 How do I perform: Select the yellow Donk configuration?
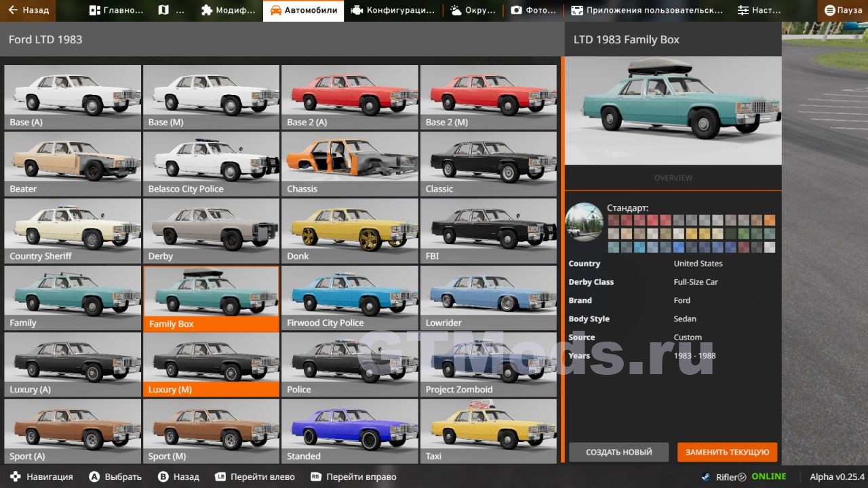350,230
